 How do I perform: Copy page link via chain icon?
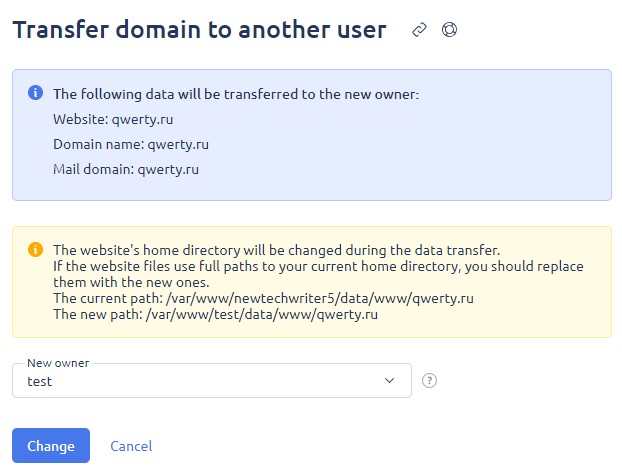419,30
